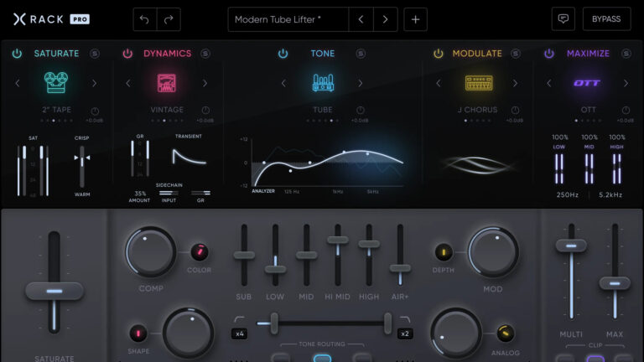Click the high-cut filter shape icon

(404, 319)
